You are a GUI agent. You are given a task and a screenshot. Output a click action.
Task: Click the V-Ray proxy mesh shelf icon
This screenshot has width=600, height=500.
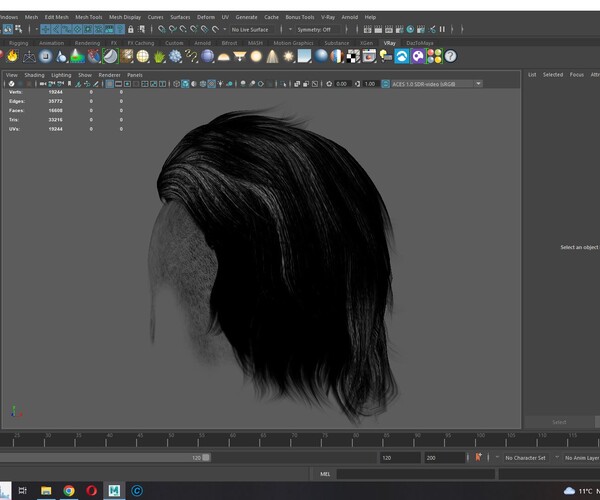tap(29, 56)
